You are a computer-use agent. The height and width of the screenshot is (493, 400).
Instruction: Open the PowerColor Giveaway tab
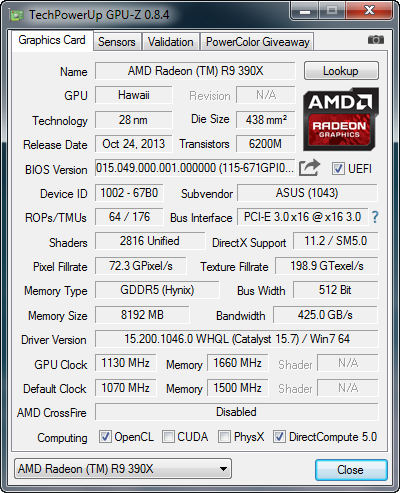[257, 42]
